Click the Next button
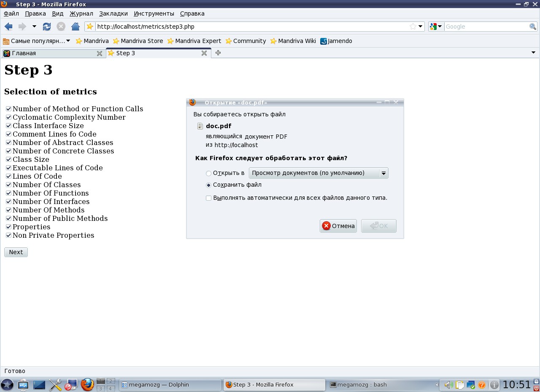540x392 pixels. pyautogui.click(x=16, y=252)
